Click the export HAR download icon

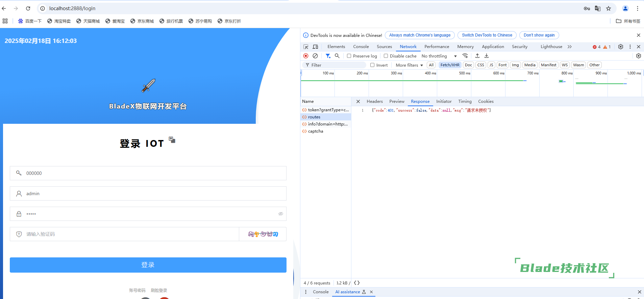487,56
